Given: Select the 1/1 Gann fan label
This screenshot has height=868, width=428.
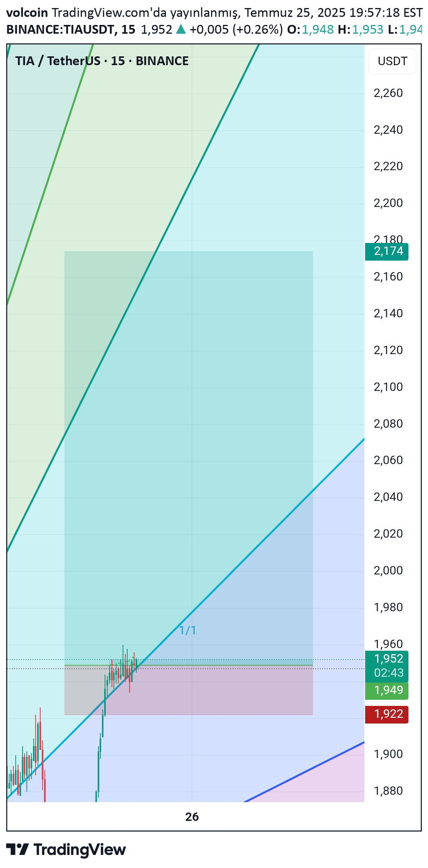Looking at the screenshot, I should (188, 630).
